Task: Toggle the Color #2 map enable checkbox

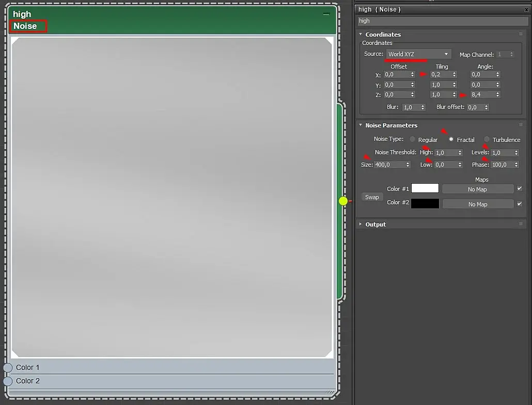Action: point(520,204)
